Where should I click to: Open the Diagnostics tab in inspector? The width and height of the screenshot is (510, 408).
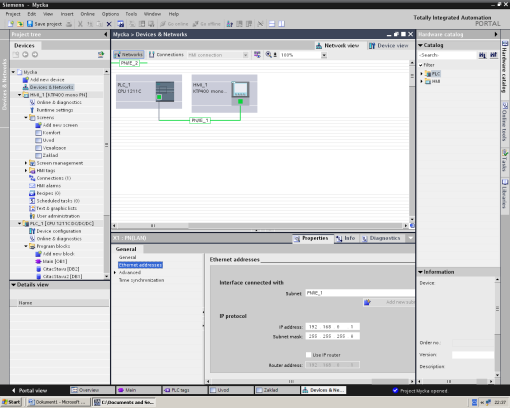pos(381,238)
